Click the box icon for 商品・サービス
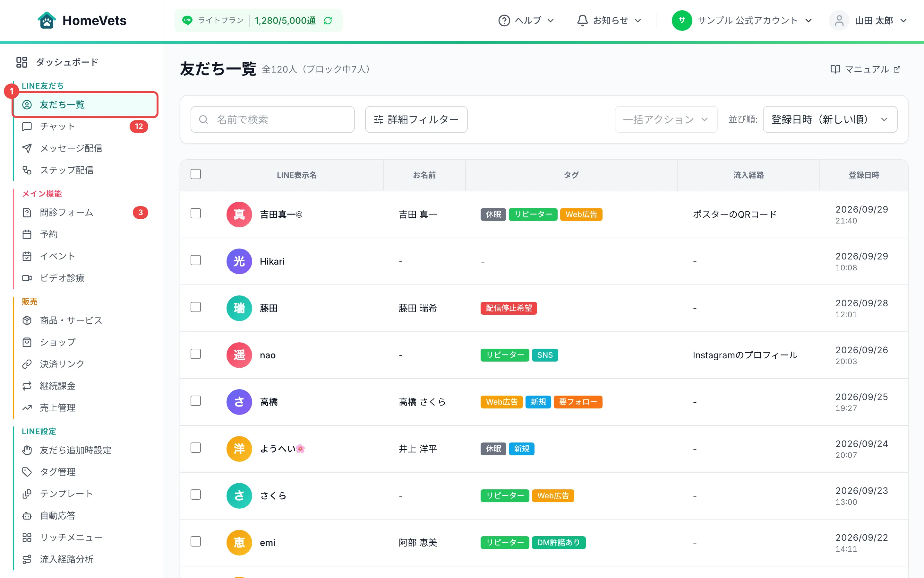This screenshot has width=924, height=578. [x=27, y=320]
